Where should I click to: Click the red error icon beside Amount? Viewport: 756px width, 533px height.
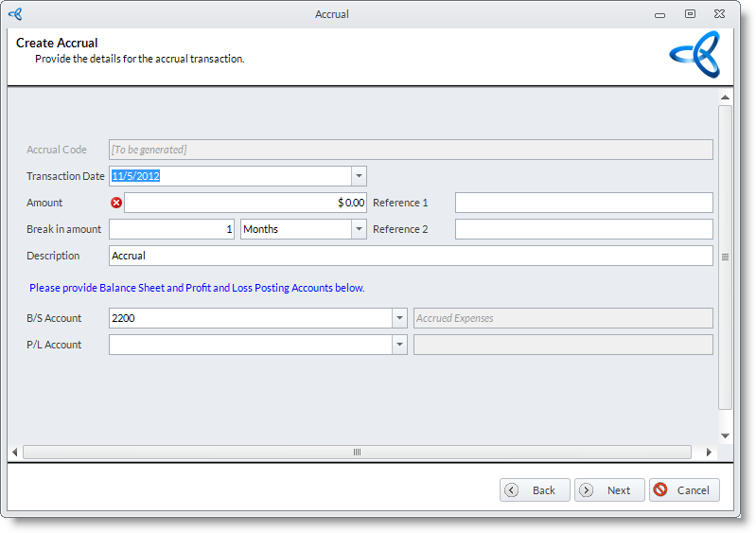coord(116,203)
